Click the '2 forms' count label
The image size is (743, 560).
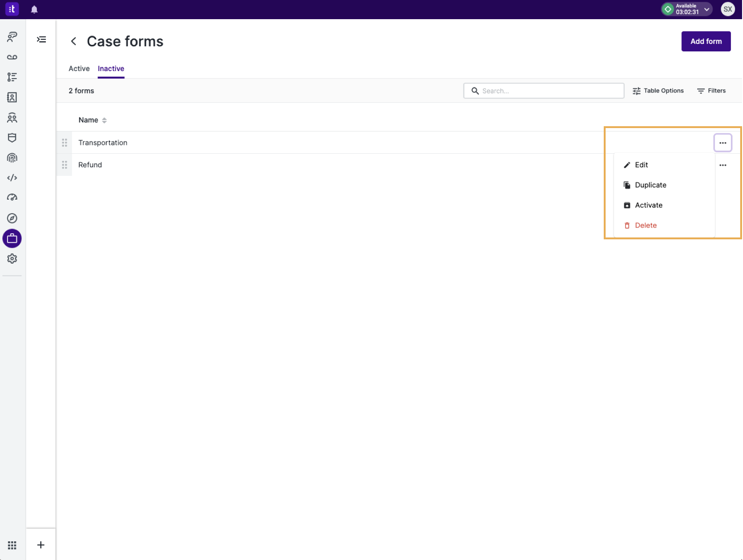coord(81,91)
